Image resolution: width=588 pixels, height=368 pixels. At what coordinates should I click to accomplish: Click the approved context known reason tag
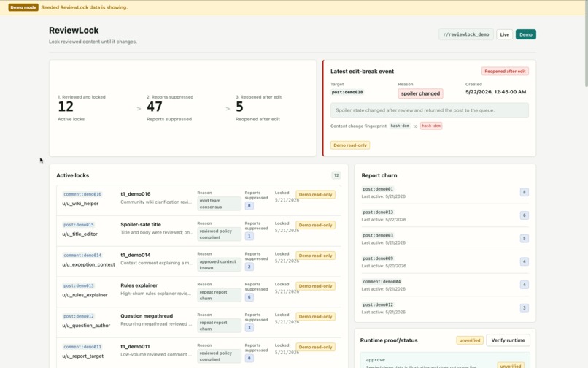pos(219,265)
